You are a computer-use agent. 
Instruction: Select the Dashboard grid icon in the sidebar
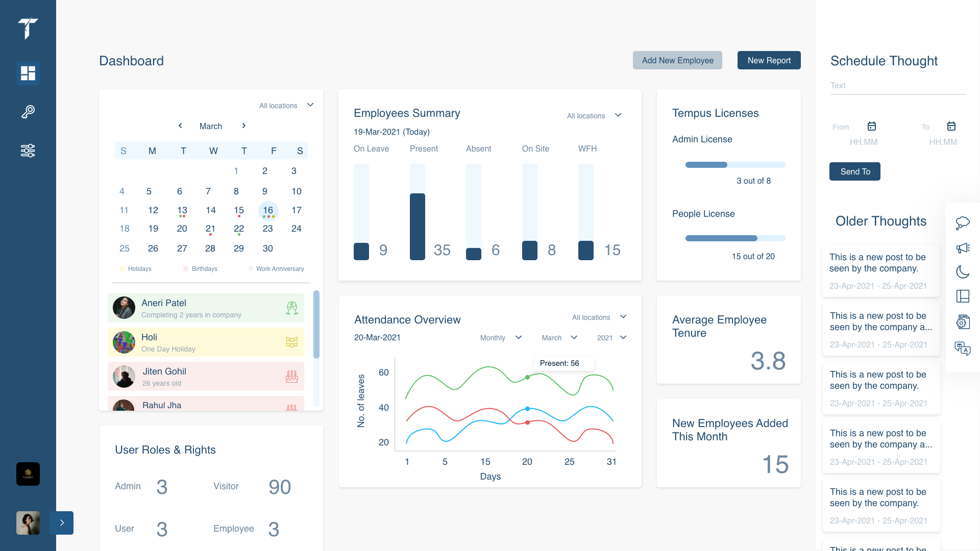click(x=28, y=73)
